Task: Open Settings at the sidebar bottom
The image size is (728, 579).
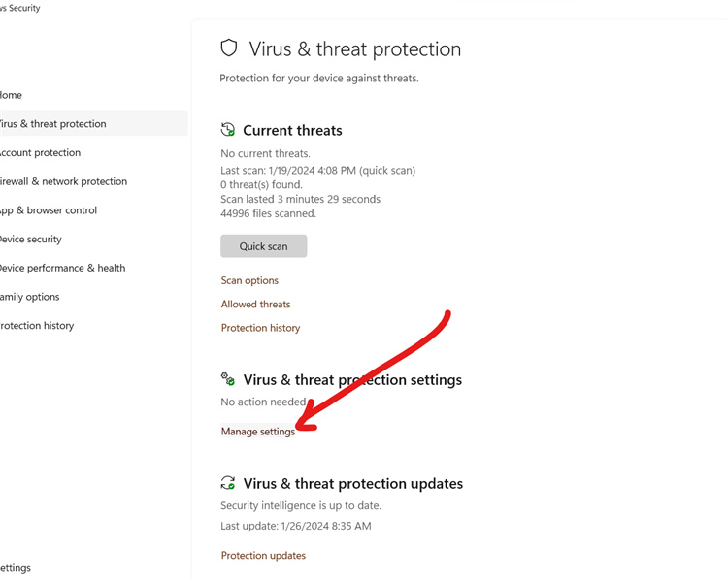Action: click(x=16, y=568)
